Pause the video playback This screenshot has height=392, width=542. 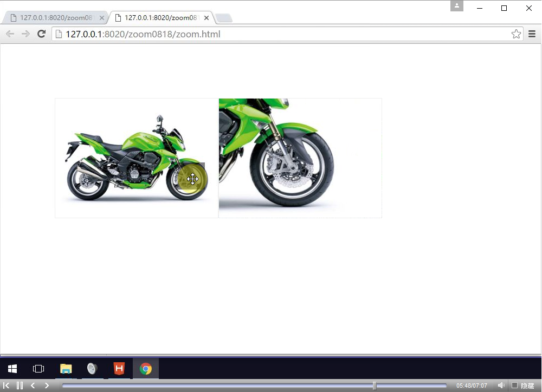[x=20, y=386]
